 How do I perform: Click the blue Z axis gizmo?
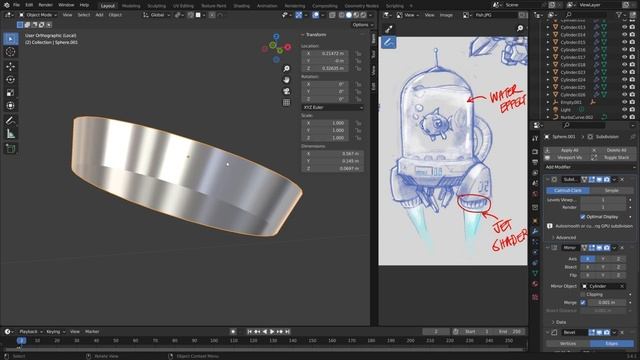click(276, 37)
